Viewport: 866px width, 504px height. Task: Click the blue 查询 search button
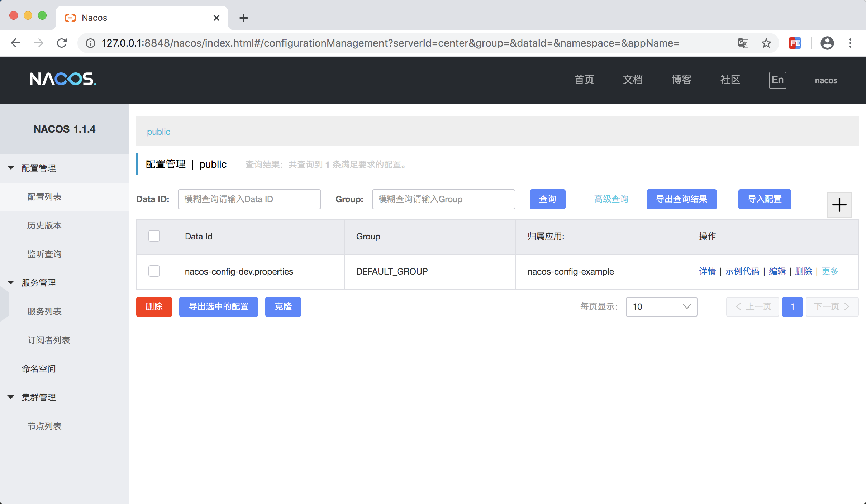(x=548, y=199)
